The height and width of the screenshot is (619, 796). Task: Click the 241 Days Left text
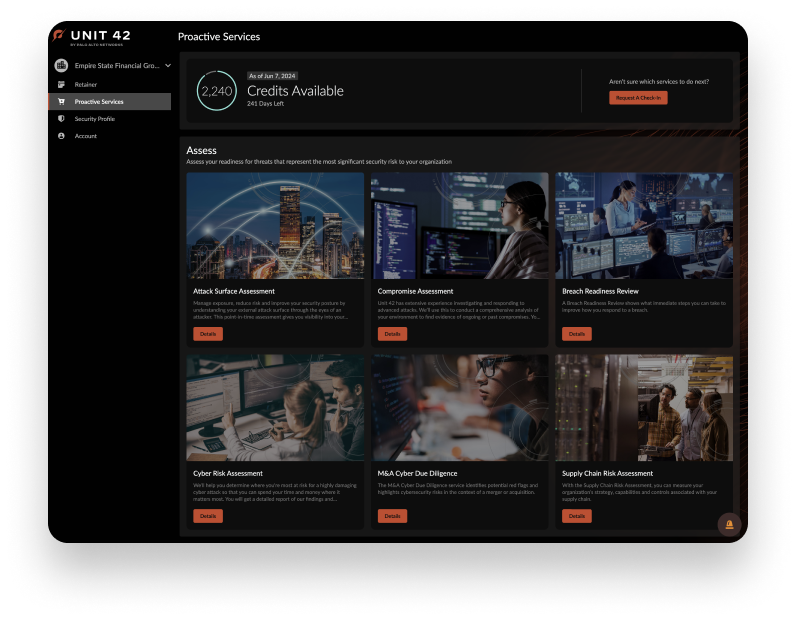pos(266,104)
